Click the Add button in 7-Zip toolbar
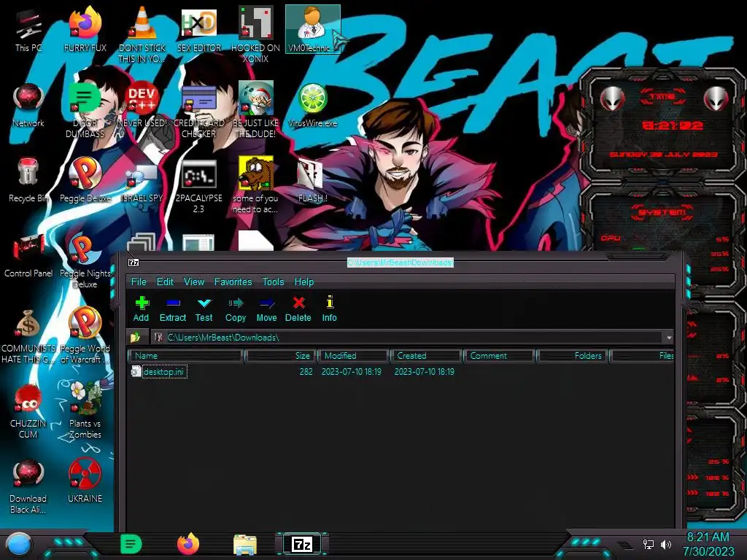Screen dimensions: 747x560 141,308
